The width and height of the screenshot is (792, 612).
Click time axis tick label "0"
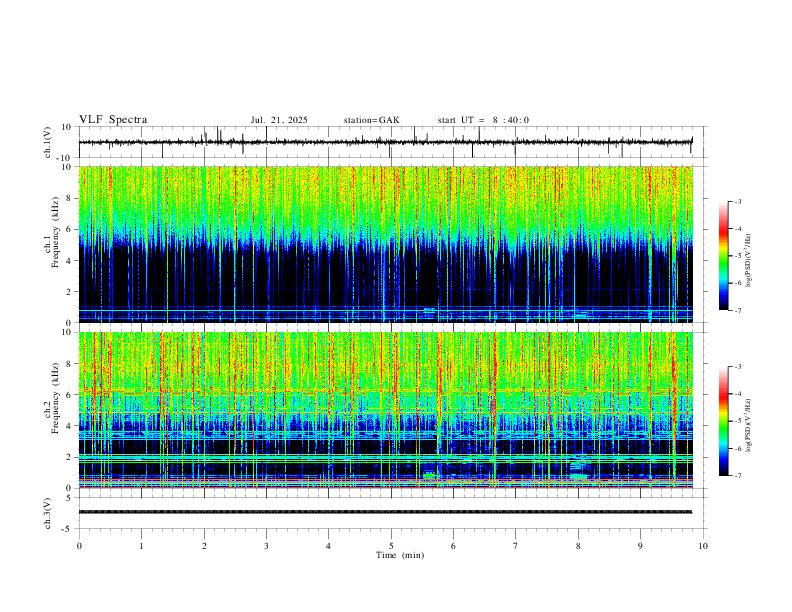point(79,546)
